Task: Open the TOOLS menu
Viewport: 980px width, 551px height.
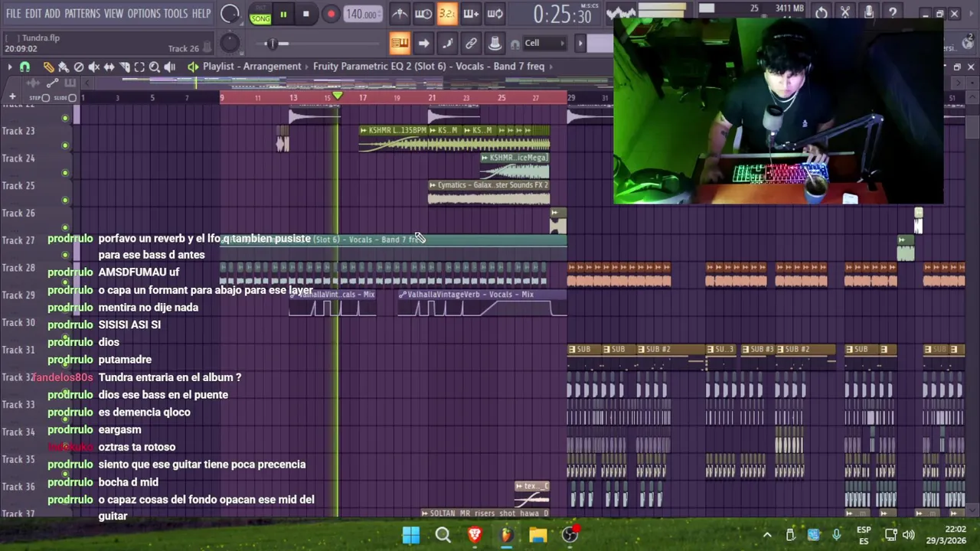Action: 175,14
